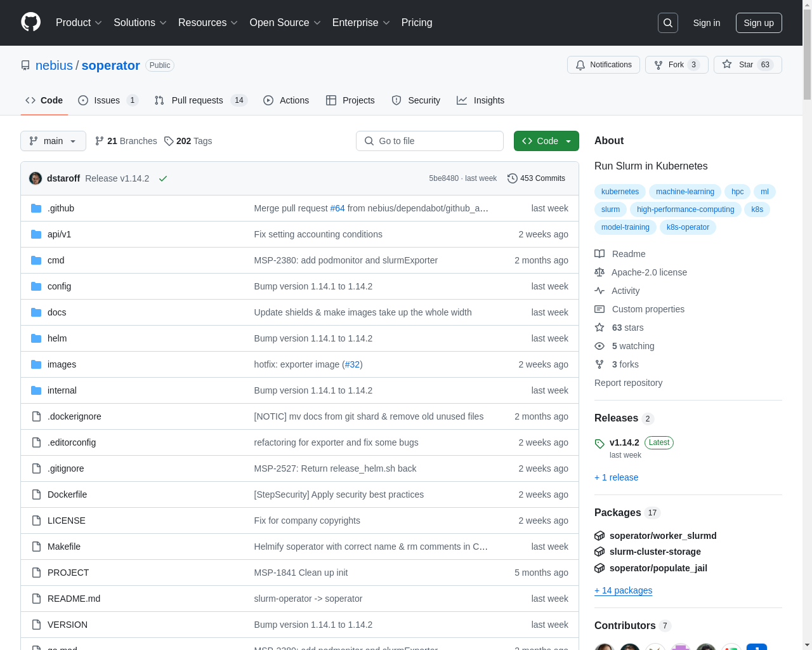The width and height of the screenshot is (812, 650).
Task: Open the nebius owner link
Action: tap(54, 65)
